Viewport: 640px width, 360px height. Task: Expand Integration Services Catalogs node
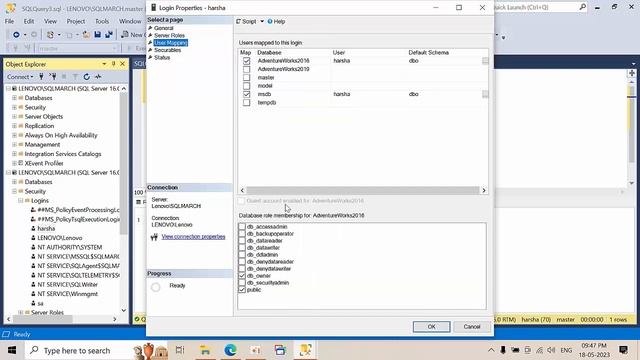(x=14, y=154)
